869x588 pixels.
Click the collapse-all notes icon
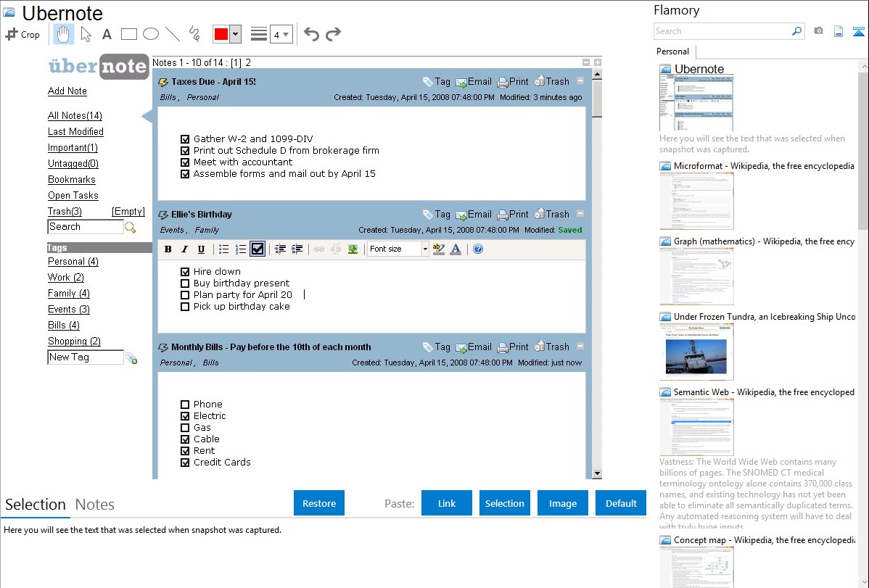tap(586, 62)
